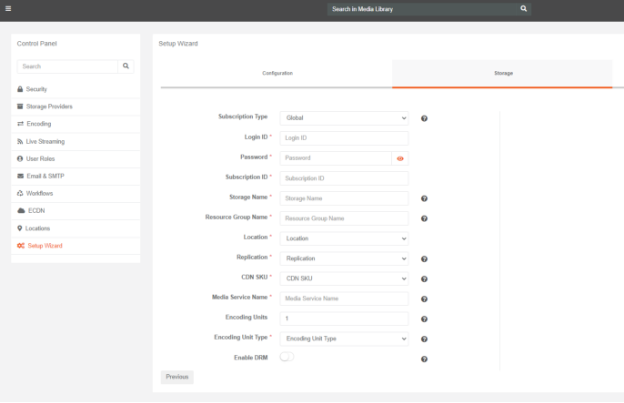Click help icon beside Encoding Units

(424, 319)
